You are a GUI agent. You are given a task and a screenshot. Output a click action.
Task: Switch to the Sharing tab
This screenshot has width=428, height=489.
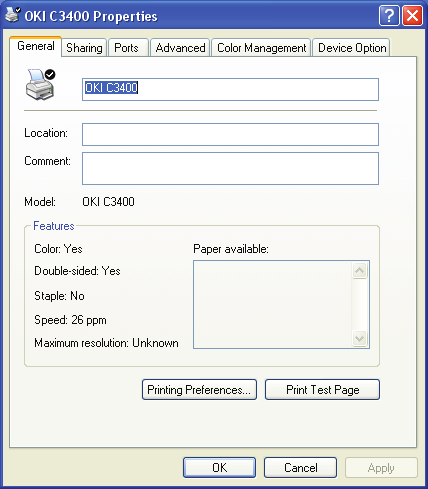[84, 48]
